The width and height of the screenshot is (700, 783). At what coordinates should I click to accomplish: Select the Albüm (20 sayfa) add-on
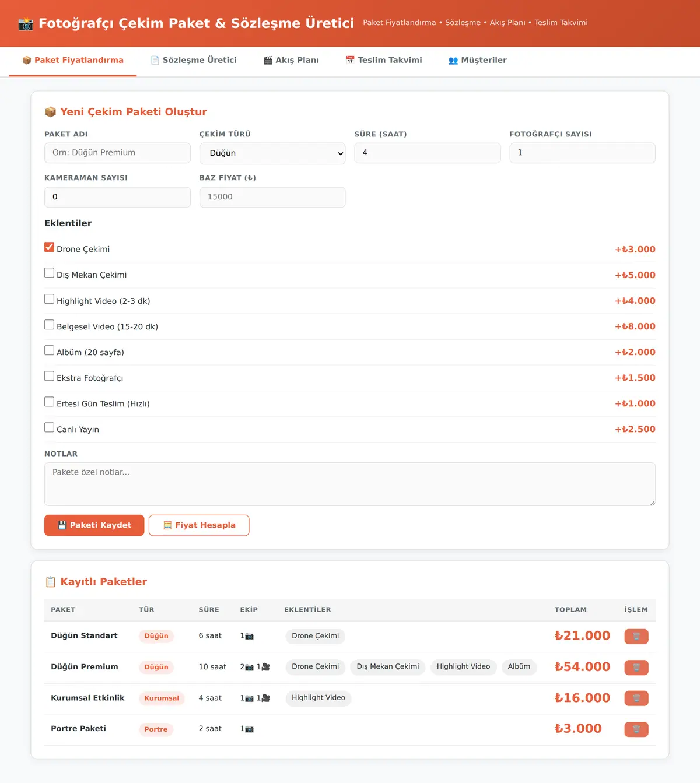tap(50, 350)
